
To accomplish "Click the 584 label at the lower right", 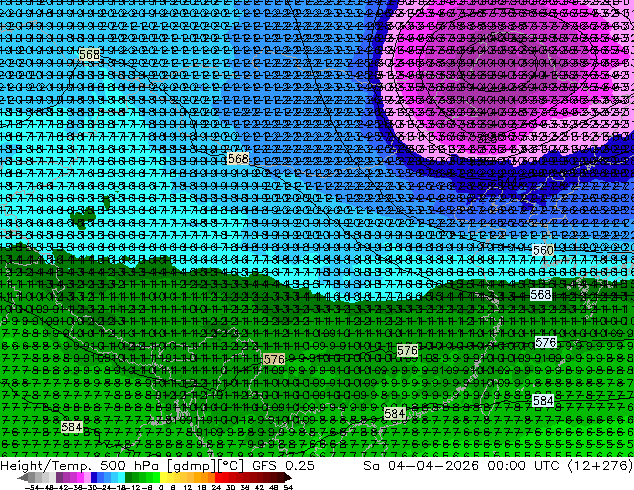I will click(543, 400).
